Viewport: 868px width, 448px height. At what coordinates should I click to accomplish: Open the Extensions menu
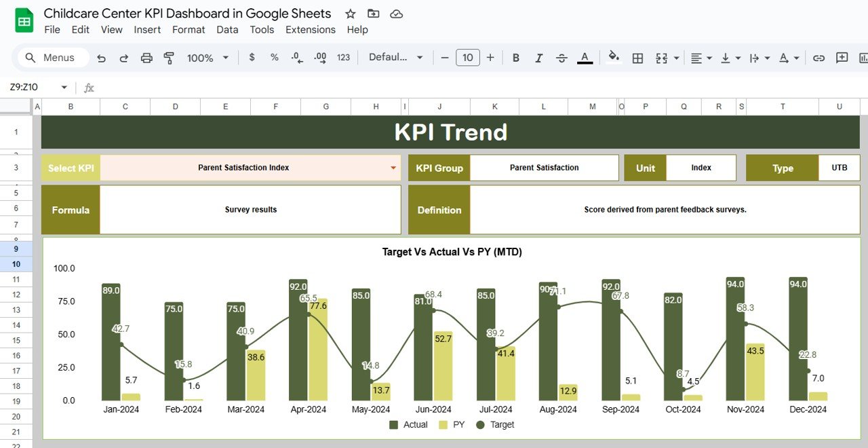coord(310,29)
